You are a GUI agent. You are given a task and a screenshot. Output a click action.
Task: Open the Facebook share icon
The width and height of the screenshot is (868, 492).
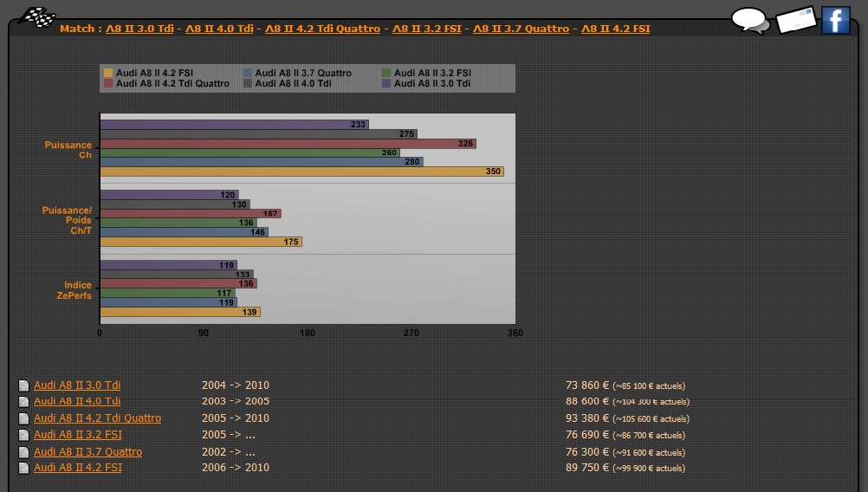835,21
